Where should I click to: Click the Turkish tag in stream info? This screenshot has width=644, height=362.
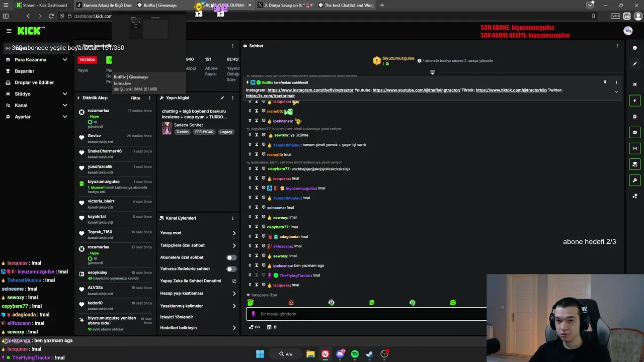(182, 132)
